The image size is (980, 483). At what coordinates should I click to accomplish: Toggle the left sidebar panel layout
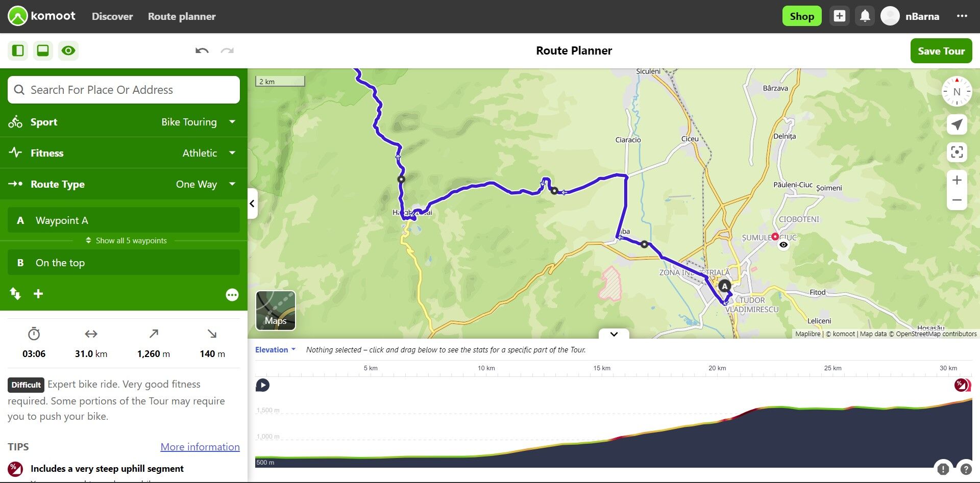[18, 50]
